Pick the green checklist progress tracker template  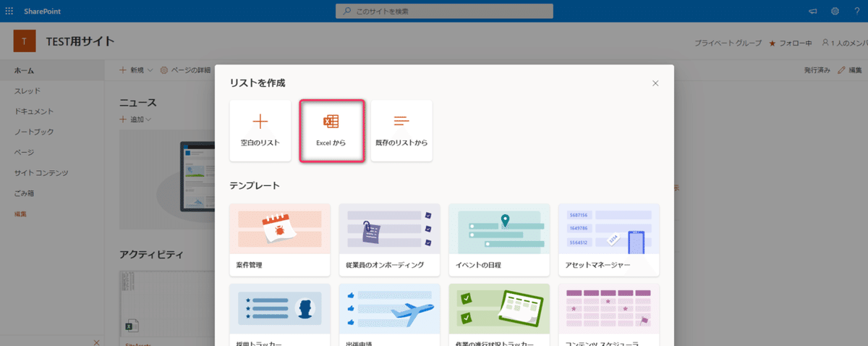point(499,315)
